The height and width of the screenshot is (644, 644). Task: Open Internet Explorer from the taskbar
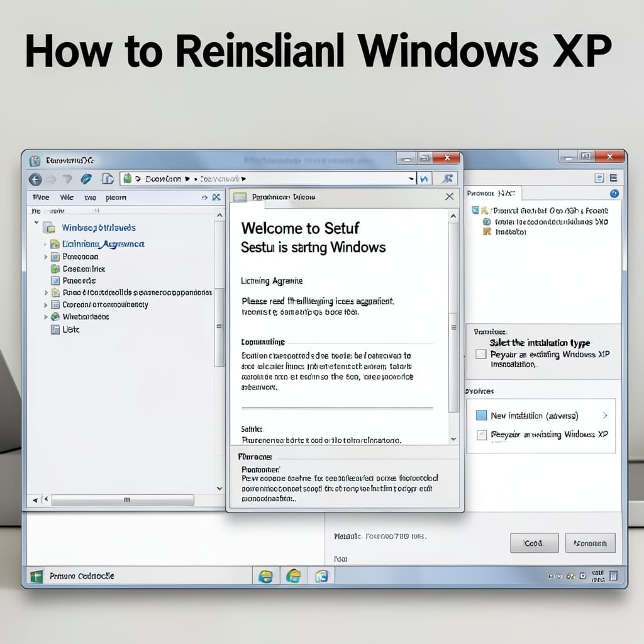click(266, 576)
